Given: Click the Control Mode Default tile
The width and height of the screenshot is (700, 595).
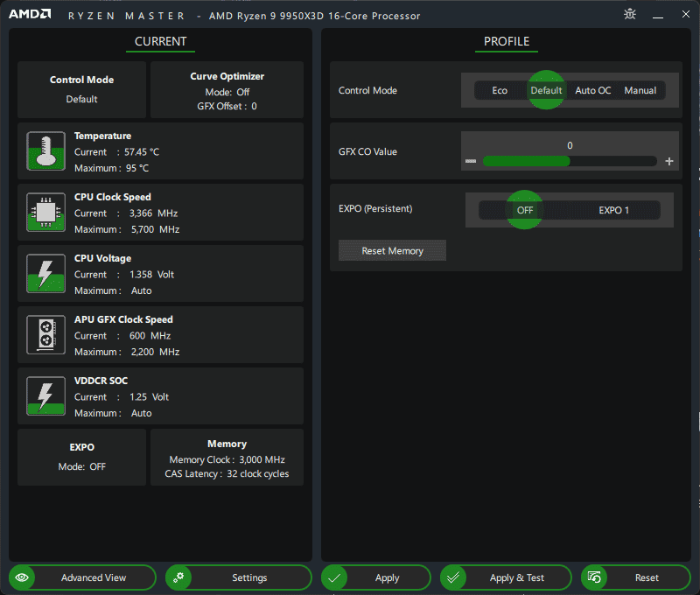Looking at the screenshot, I should (81, 89).
